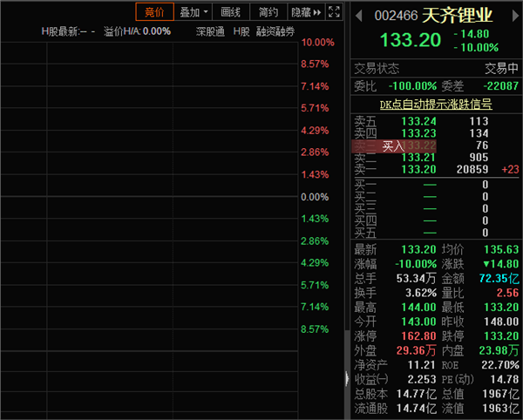Click the 内盘 value 23.98万
The width and height of the screenshot is (523, 420).
click(x=499, y=350)
